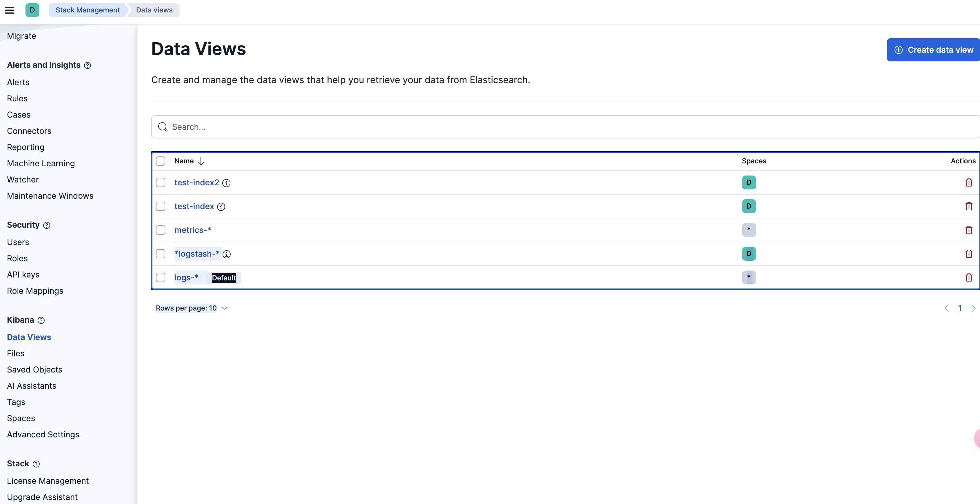
Task: Sort by Name column arrow
Action: pos(201,161)
